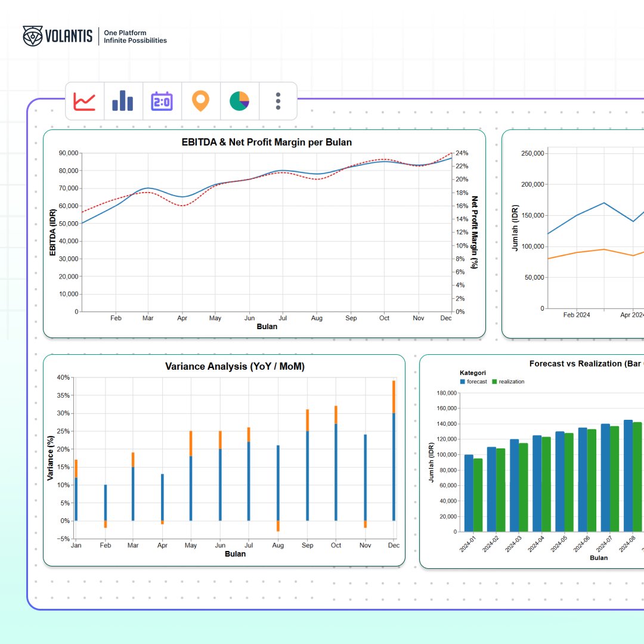The width and height of the screenshot is (644, 644).
Task: Click the blue forecast legend swatch
Action: click(x=463, y=382)
